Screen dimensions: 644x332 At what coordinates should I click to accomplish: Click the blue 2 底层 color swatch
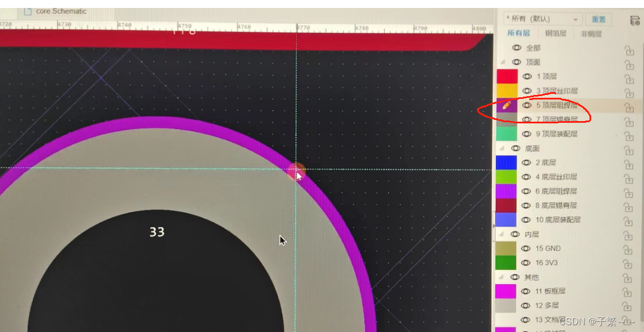tap(506, 163)
